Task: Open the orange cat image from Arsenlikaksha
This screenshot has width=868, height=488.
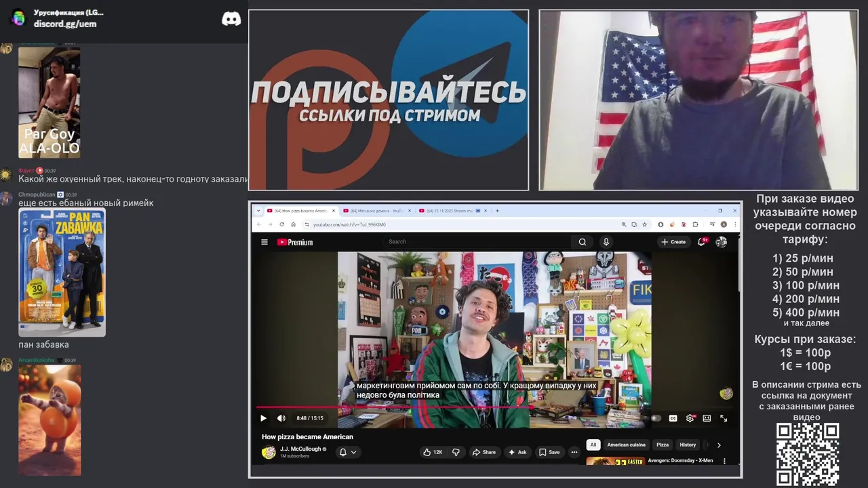Action: [50, 420]
